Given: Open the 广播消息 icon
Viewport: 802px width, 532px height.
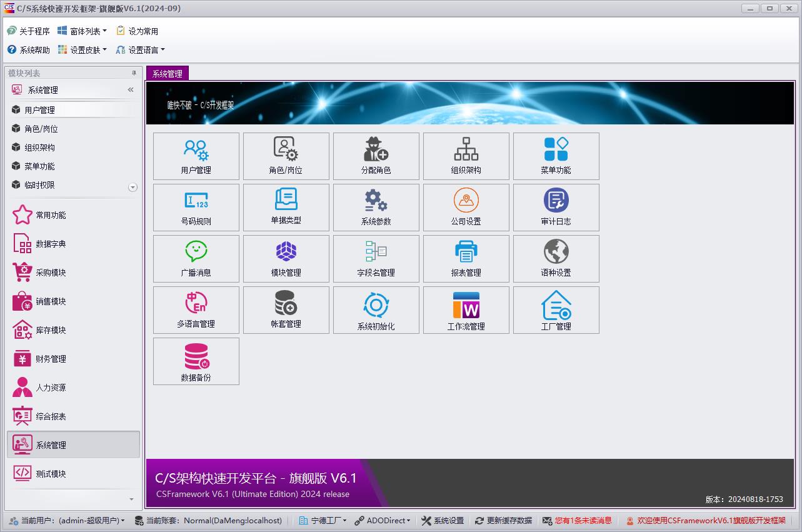Looking at the screenshot, I should click(196, 258).
